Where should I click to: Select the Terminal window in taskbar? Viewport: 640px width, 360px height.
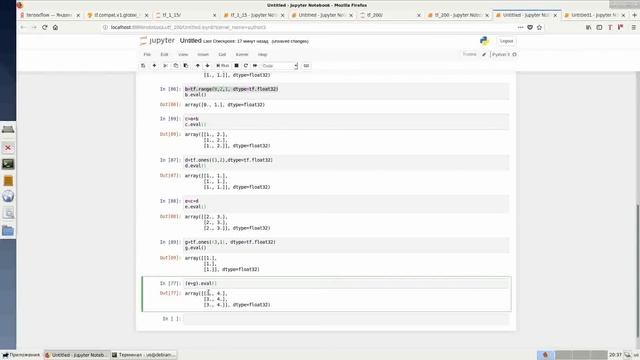(x=144, y=355)
